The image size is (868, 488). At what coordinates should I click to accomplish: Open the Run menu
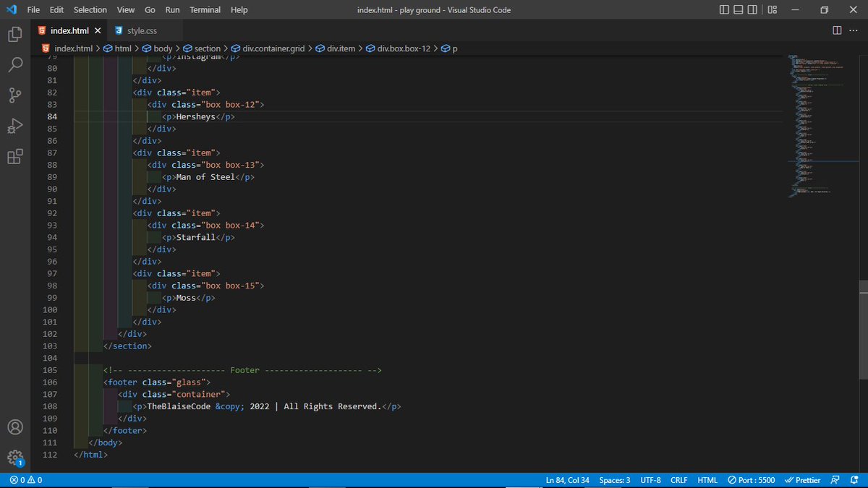point(172,9)
